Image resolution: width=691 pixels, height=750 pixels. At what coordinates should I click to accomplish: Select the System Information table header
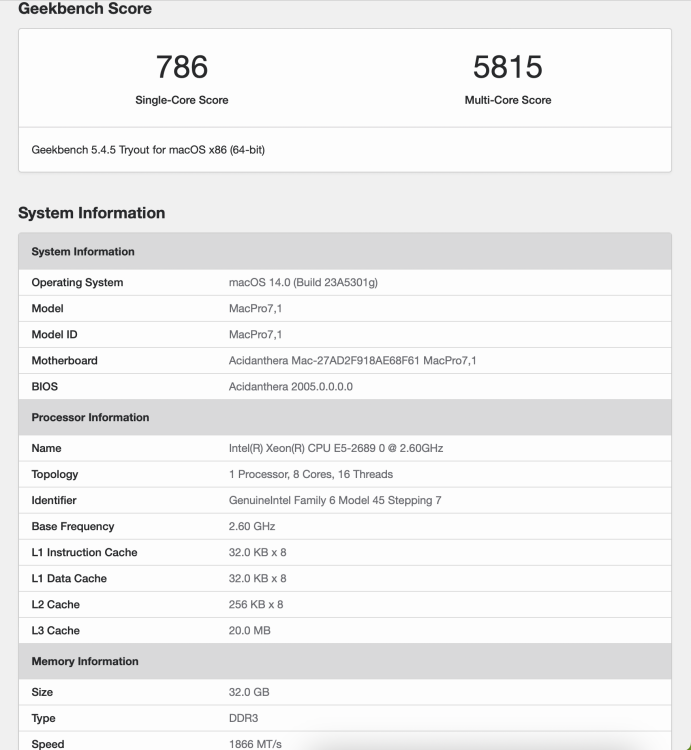(345, 251)
